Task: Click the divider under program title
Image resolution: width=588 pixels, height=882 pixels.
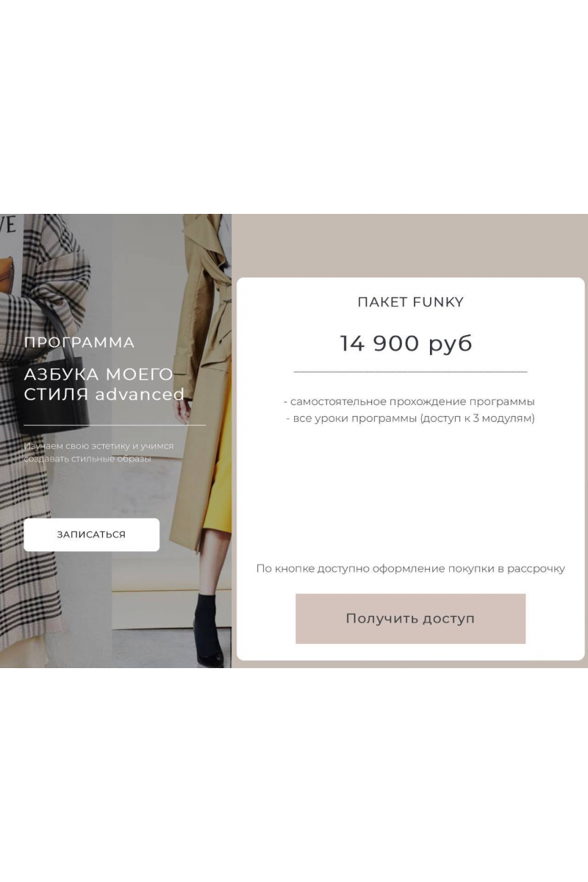Action: tap(115, 425)
